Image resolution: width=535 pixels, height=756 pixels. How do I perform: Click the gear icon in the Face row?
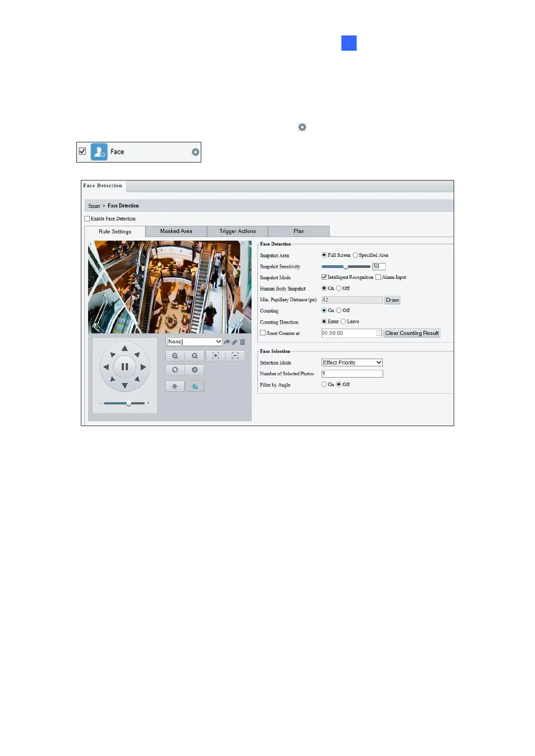195,152
